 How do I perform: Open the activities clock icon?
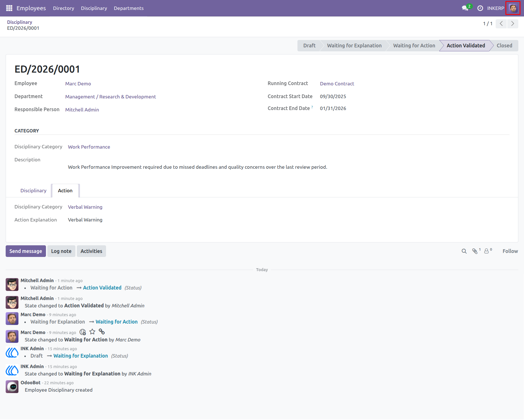click(x=480, y=8)
